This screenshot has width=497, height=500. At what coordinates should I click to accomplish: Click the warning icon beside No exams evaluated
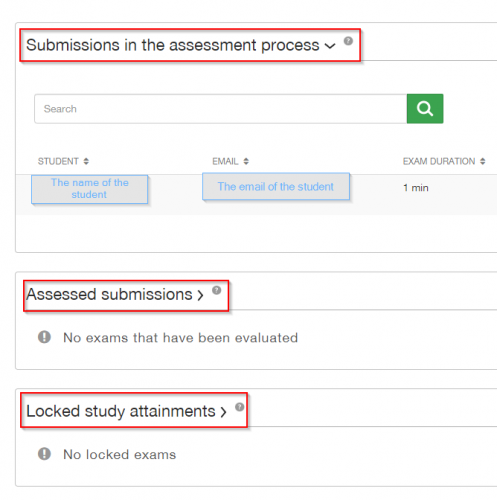(x=44, y=337)
